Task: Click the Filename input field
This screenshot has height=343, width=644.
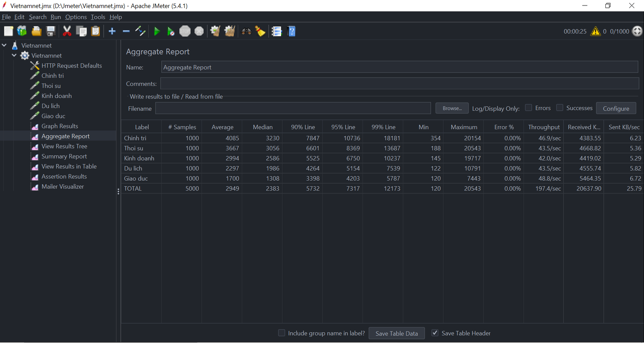Action: click(293, 108)
